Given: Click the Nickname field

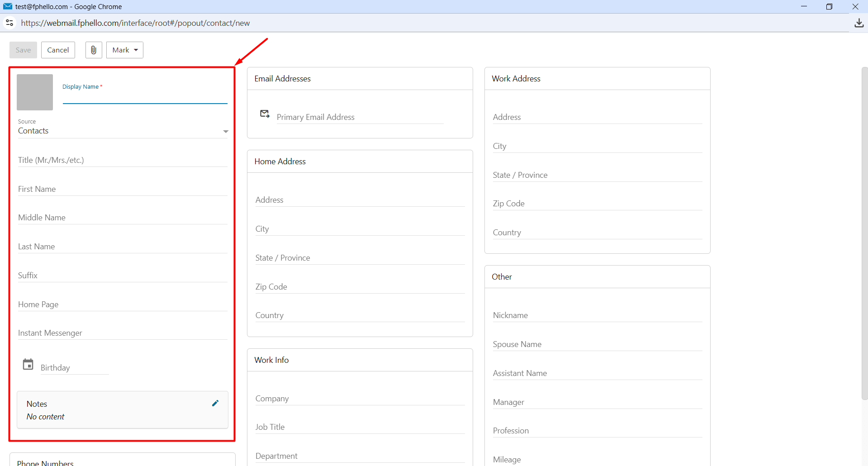Looking at the screenshot, I should coord(598,315).
